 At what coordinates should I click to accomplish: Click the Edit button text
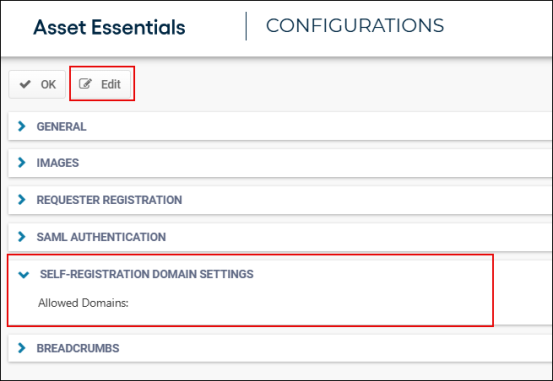111,84
